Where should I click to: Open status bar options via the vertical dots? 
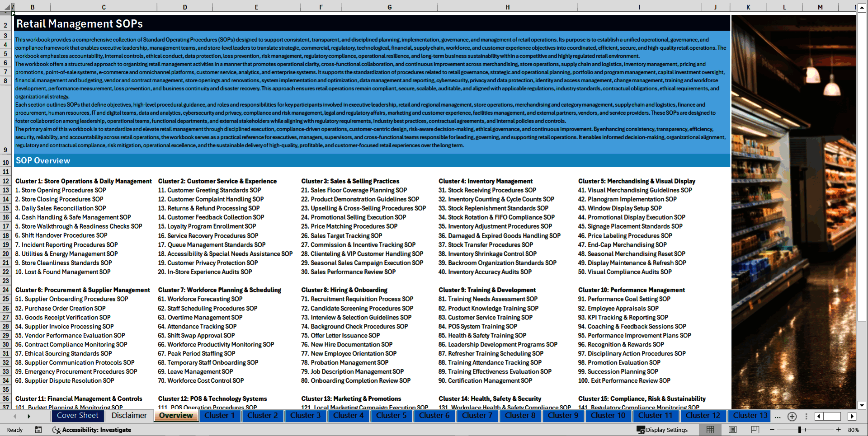pos(807,416)
